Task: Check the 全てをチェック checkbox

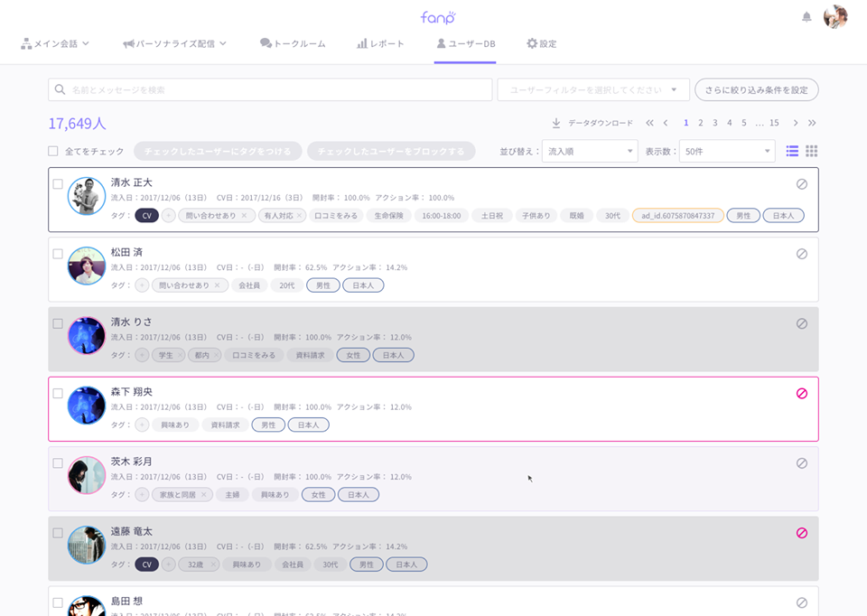Action: coord(53,151)
